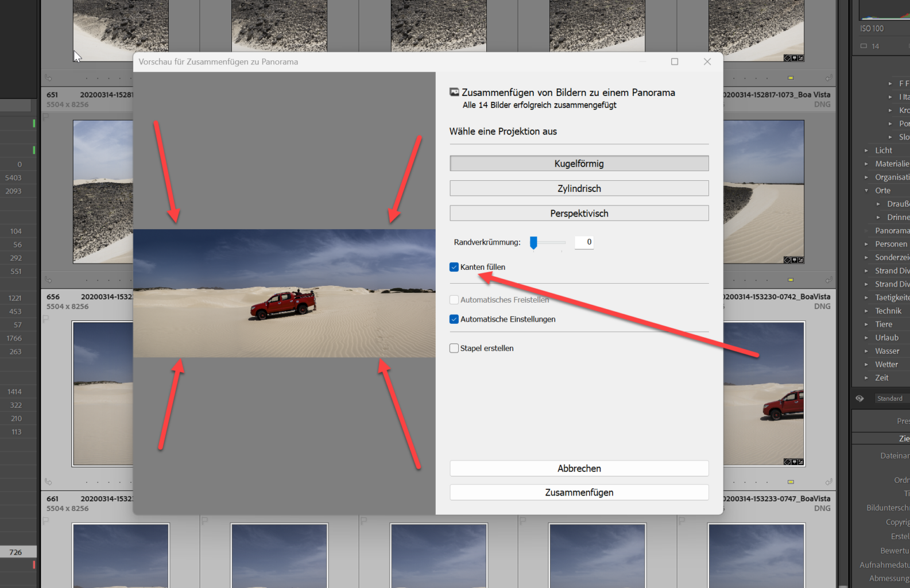Image resolution: width=910 pixels, height=588 pixels.
Task: Click develop adjustments badge on 152817-1073_Boa Vista thumbnail
Action: click(801, 260)
